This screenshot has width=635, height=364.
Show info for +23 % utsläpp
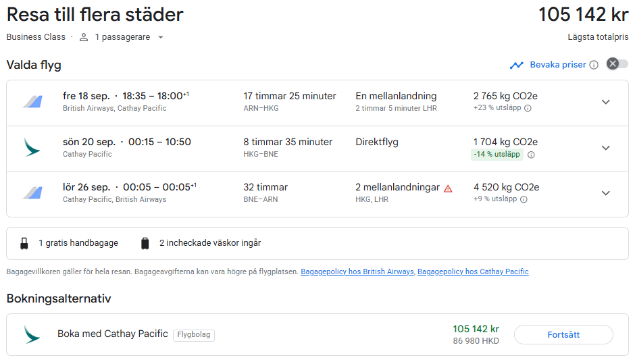click(528, 108)
